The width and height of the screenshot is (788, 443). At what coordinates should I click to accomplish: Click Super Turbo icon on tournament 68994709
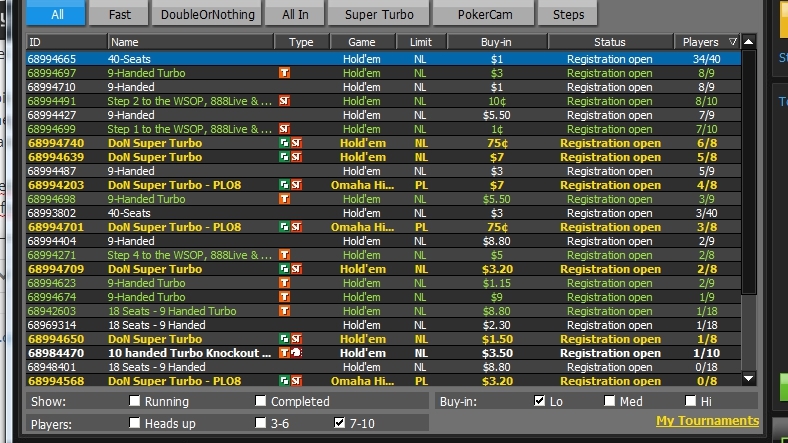pyautogui.click(x=297, y=269)
